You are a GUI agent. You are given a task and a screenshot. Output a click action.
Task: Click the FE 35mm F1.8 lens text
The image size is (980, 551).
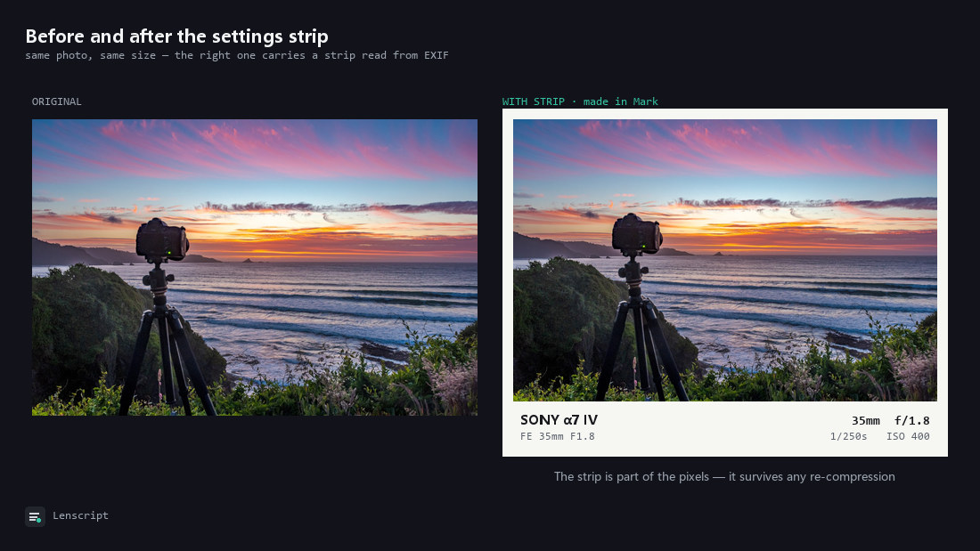pyautogui.click(x=558, y=436)
